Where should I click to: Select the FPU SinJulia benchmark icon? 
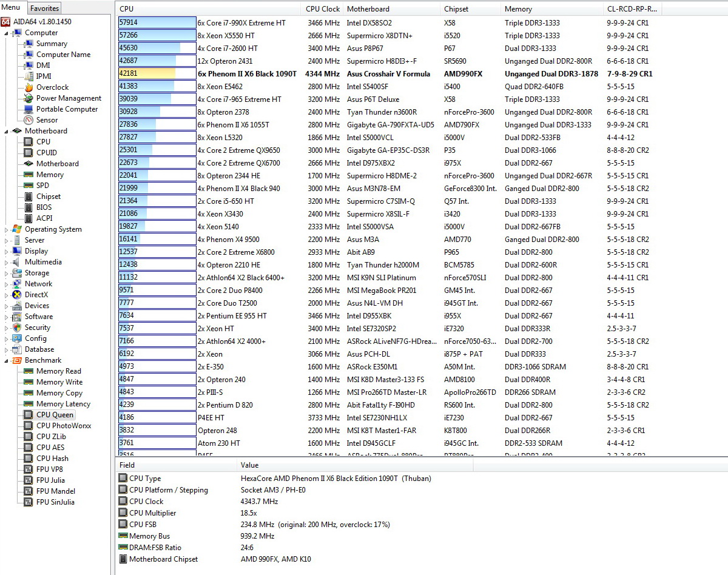tap(29, 502)
